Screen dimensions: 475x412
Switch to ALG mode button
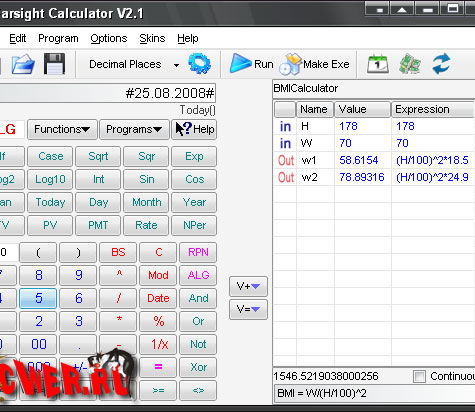(x=198, y=275)
